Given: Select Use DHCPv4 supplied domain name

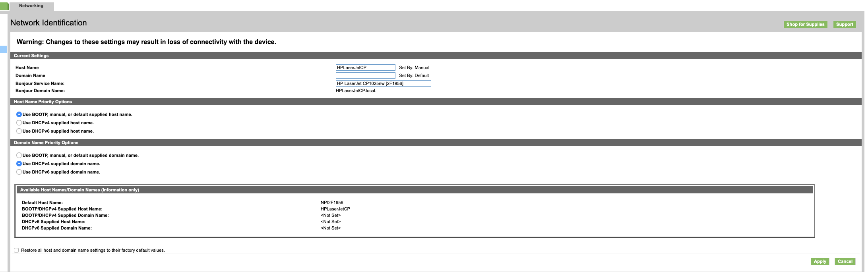Looking at the screenshot, I should [19, 164].
